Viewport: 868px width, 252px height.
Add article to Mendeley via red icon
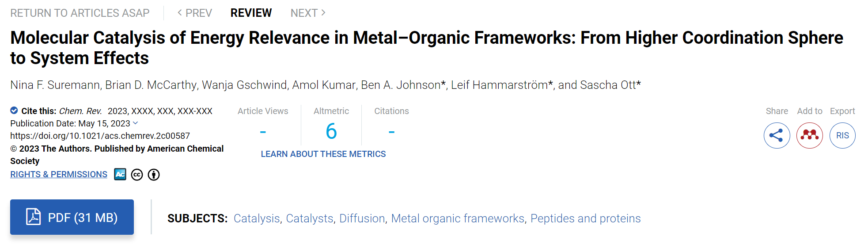pyautogui.click(x=809, y=135)
